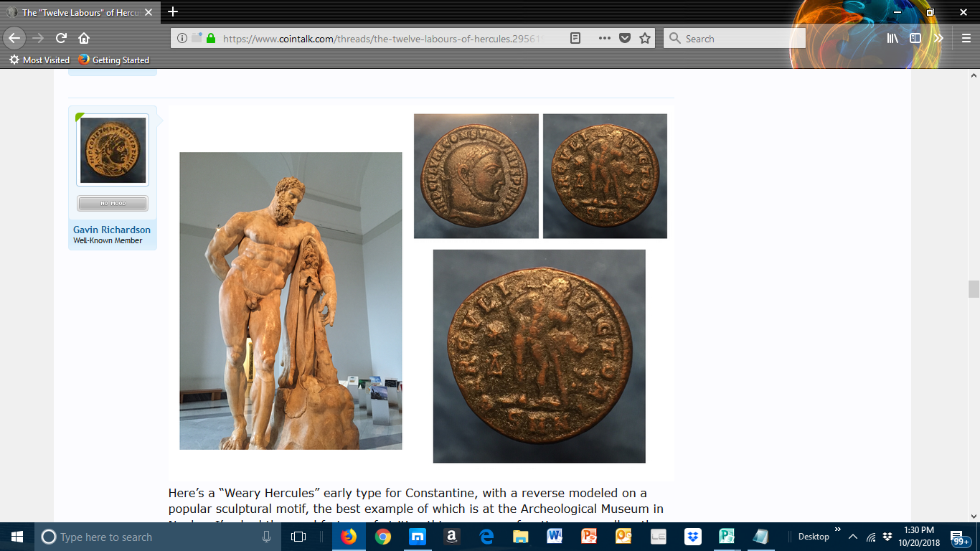The height and width of the screenshot is (551, 980).
Task: Open the Firefox hamburger menu
Action: point(966,39)
